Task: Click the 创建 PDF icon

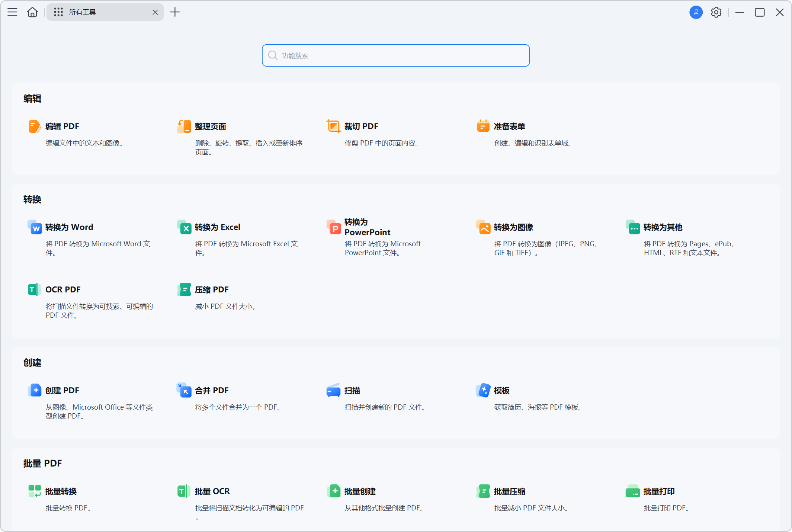Action: click(35, 391)
